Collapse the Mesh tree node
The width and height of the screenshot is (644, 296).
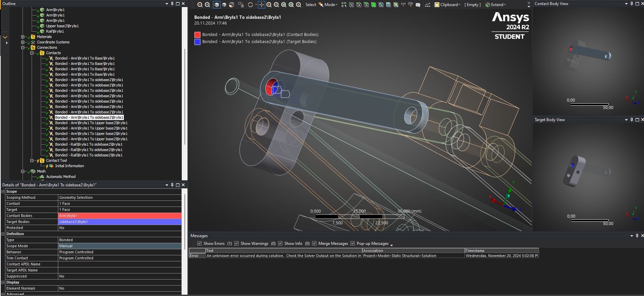(x=23, y=171)
